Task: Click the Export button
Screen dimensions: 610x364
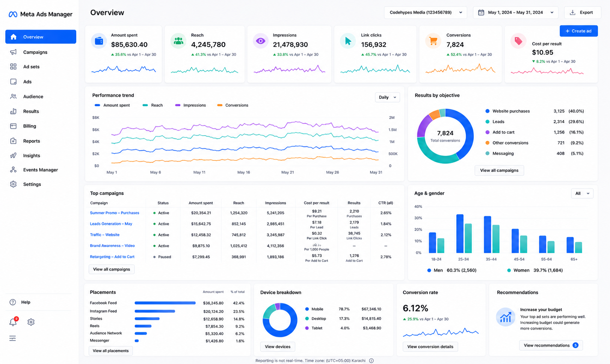Action: 582,12
